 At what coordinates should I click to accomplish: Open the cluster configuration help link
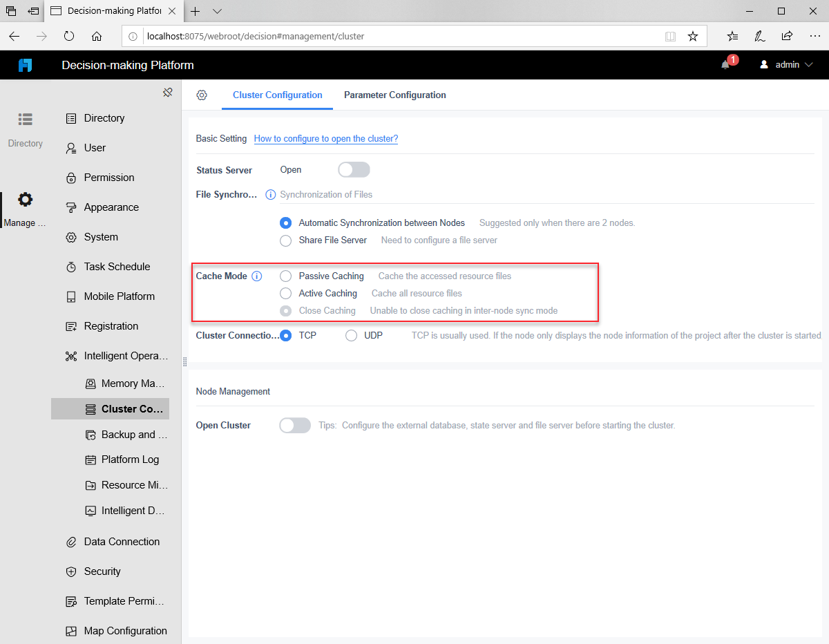pos(325,138)
